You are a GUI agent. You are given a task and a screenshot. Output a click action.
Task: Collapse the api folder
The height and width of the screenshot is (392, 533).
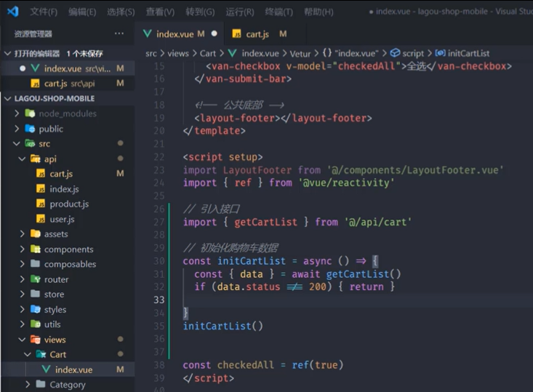(x=68, y=159)
